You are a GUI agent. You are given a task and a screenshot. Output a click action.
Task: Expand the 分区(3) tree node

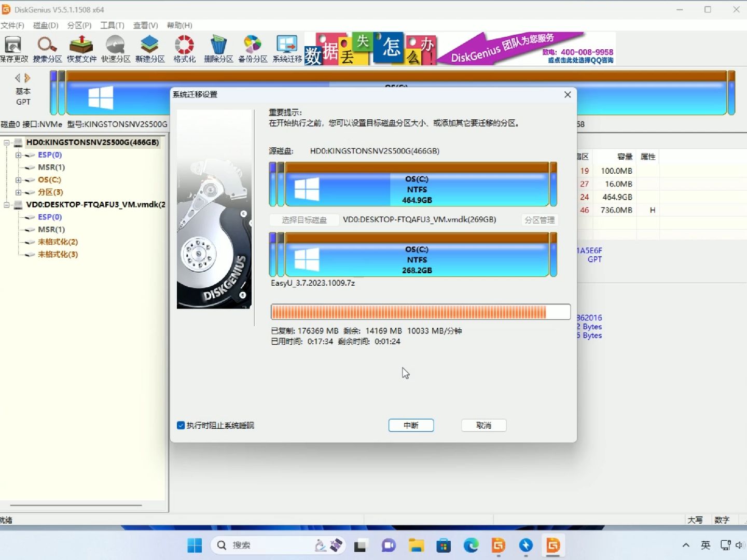click(18, 192)
